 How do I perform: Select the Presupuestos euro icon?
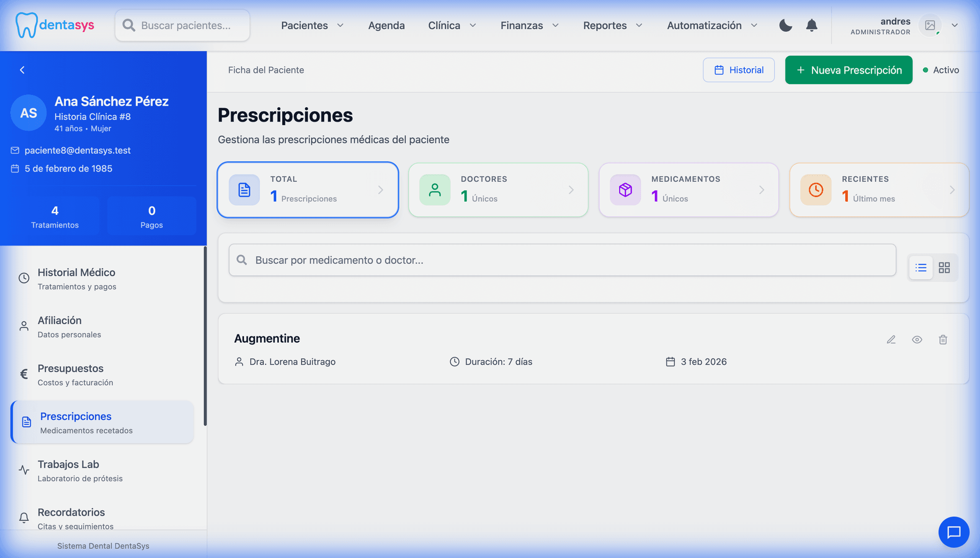[x=23, y=374]
